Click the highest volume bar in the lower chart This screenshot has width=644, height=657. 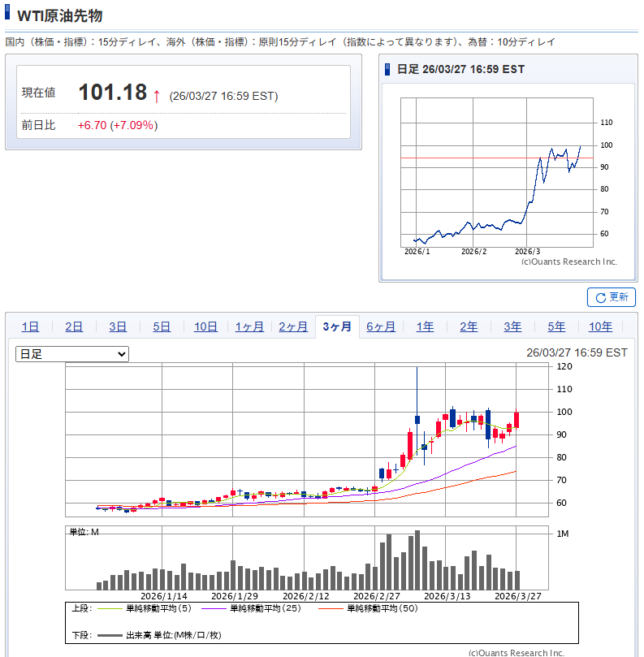pyautogui.click(x=417, y=560)
